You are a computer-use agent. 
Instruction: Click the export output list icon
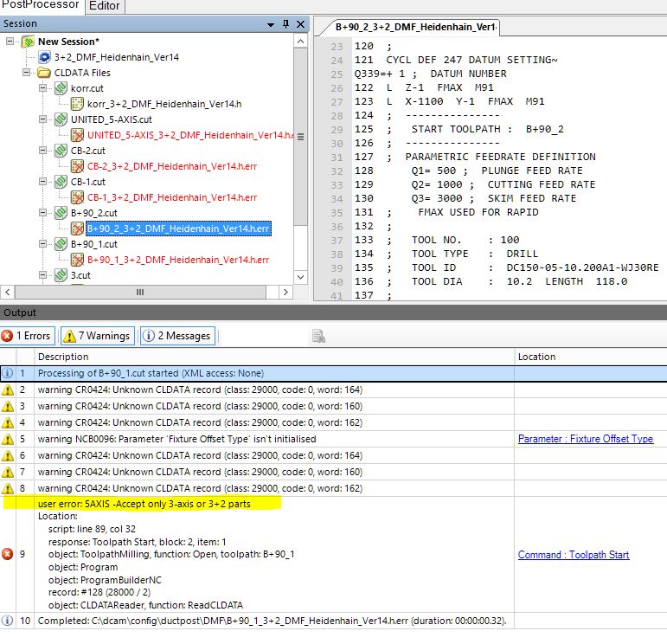click(x=318, y=336)
